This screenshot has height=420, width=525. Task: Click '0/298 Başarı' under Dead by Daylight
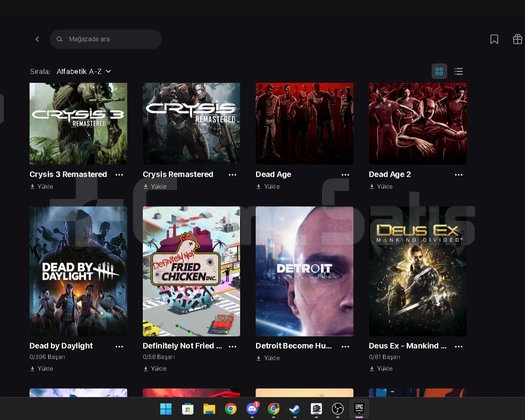tap(47, 357)
